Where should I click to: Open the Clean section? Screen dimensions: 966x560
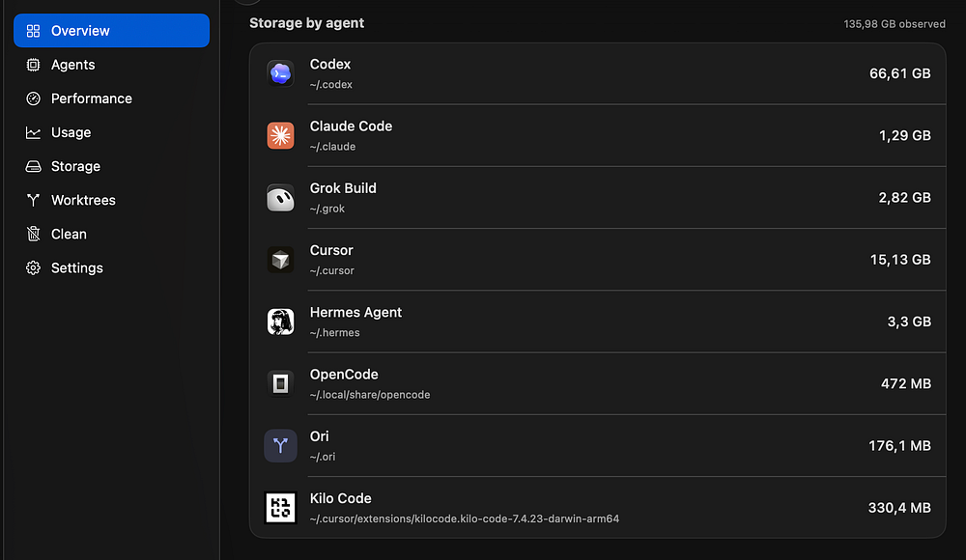point(111,234)
